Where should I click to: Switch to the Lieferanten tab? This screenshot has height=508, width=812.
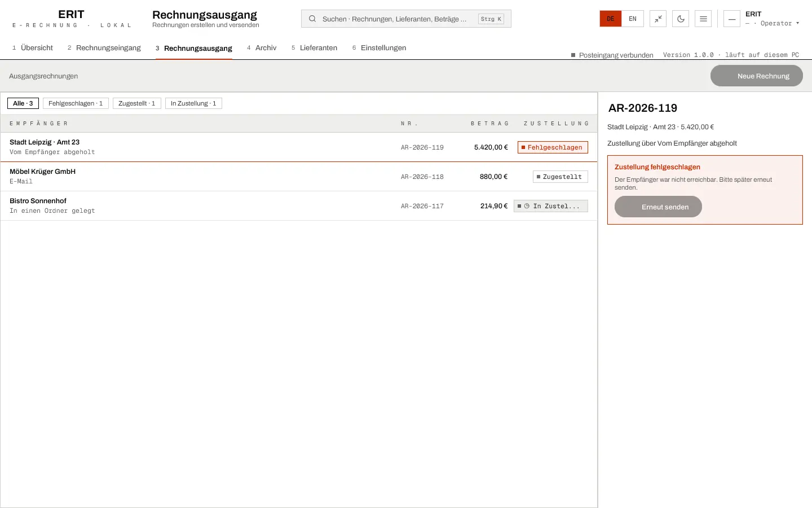coord(315,48)
